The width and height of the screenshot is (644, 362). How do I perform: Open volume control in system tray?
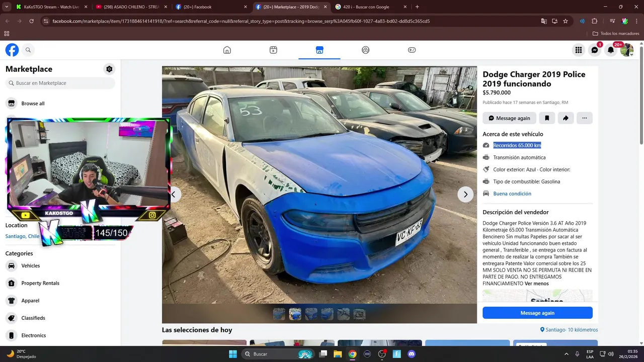[x=611, y=354]
